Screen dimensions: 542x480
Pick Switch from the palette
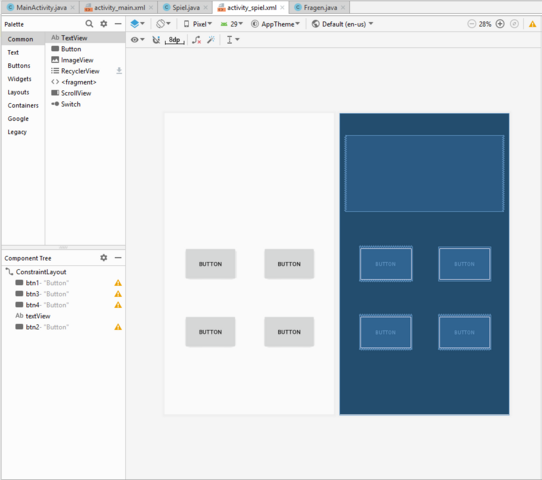pos(85,104)
